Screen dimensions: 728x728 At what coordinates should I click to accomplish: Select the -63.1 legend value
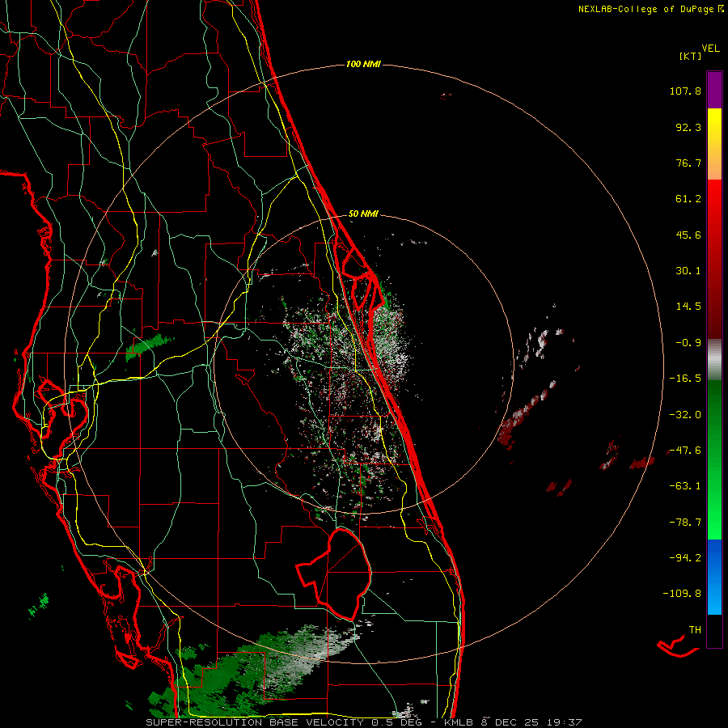coord(685,486)
